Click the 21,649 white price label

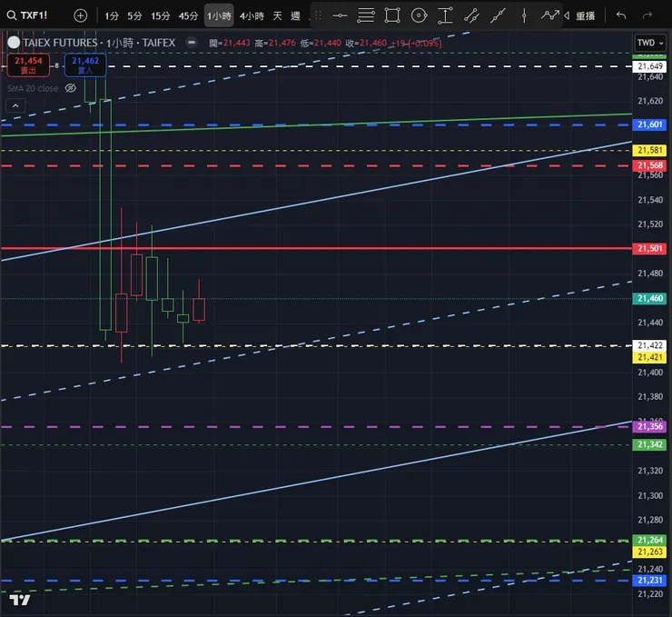pyautogui.click(x=649, y=66)
